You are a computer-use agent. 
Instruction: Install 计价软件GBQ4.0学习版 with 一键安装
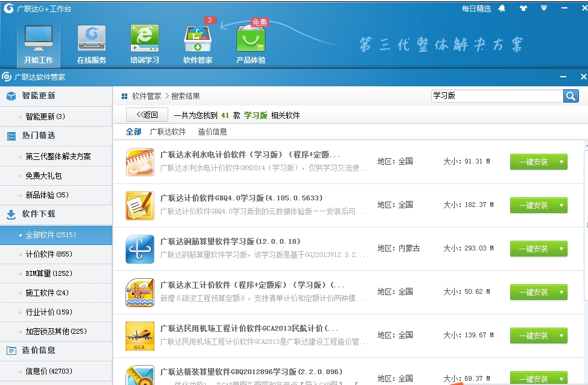click(x=533, y=206)
